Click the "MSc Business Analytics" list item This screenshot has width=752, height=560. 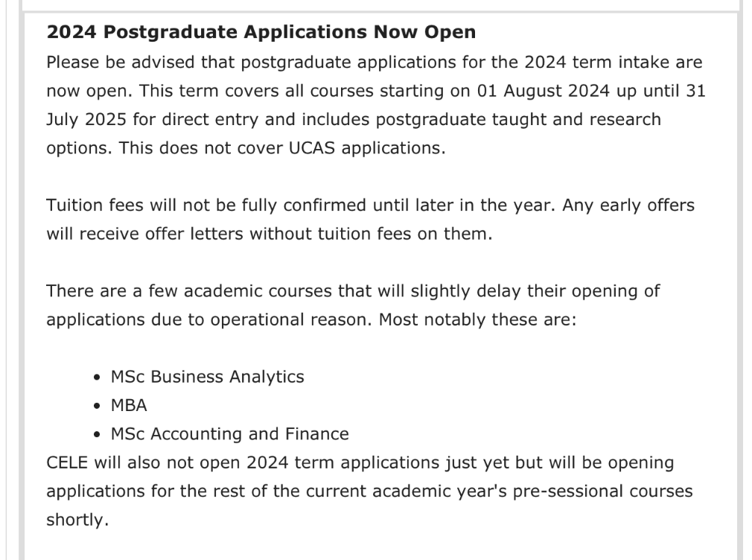(x=207, y=377)
